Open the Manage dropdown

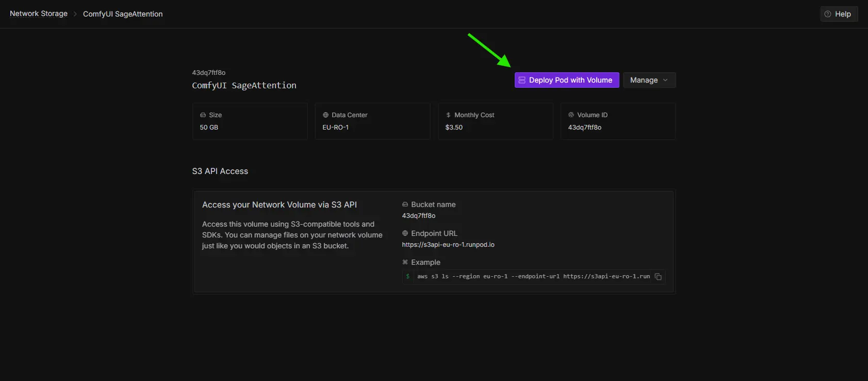649,80
